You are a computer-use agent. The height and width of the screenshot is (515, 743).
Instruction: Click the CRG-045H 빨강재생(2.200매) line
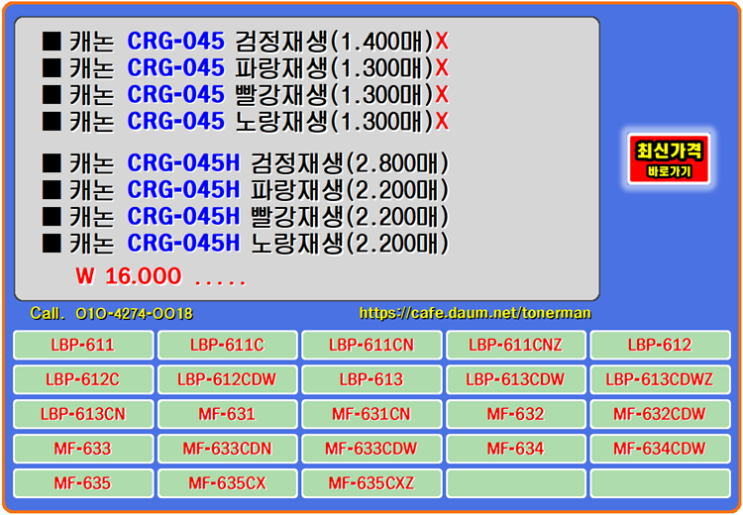(x=245, y=217)
